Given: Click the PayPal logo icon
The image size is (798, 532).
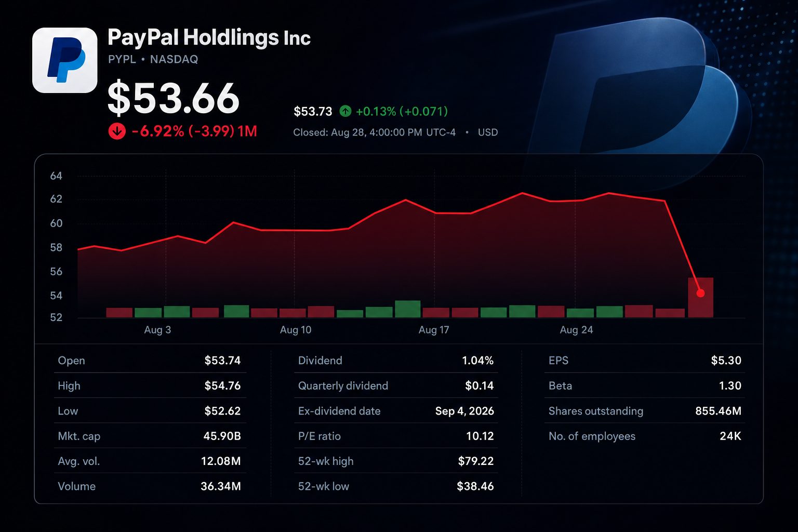Looking at the screenshot, I should [64, 60].
